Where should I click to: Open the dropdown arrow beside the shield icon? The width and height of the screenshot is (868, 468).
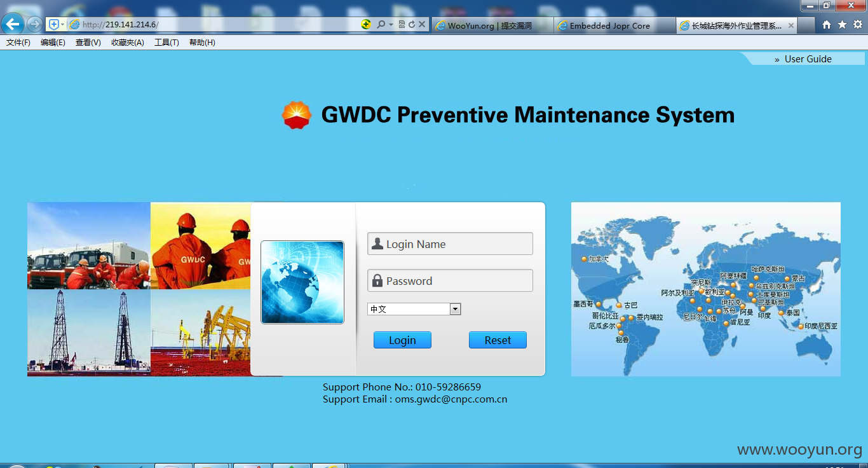tap(62, 24)
